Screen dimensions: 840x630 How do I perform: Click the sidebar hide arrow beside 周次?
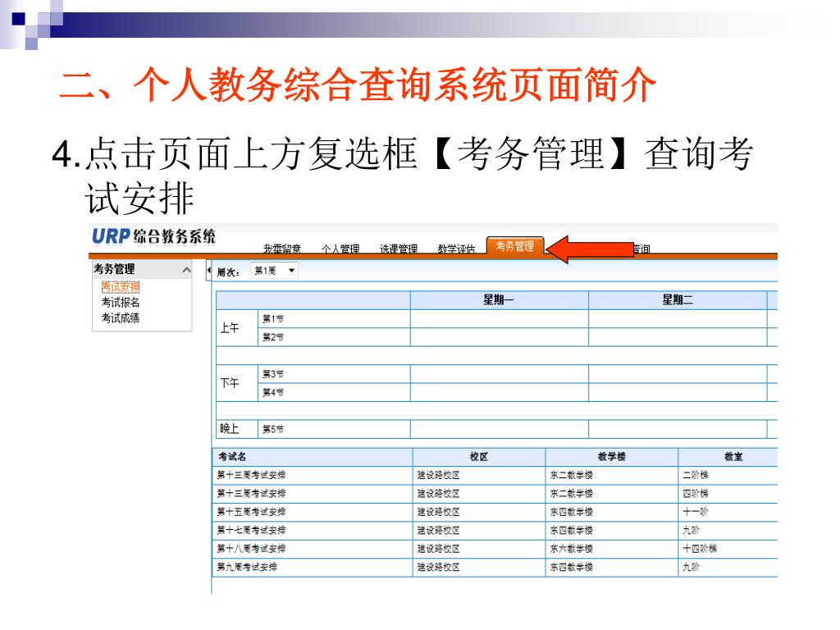tap(208, 271)
